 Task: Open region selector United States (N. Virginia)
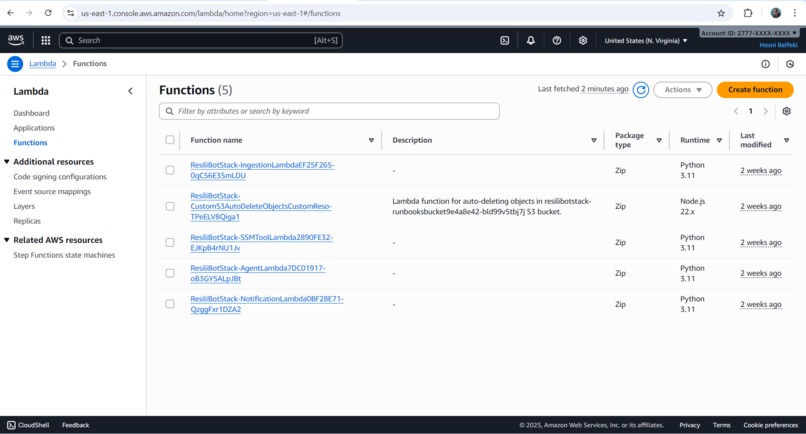point(646,40)
